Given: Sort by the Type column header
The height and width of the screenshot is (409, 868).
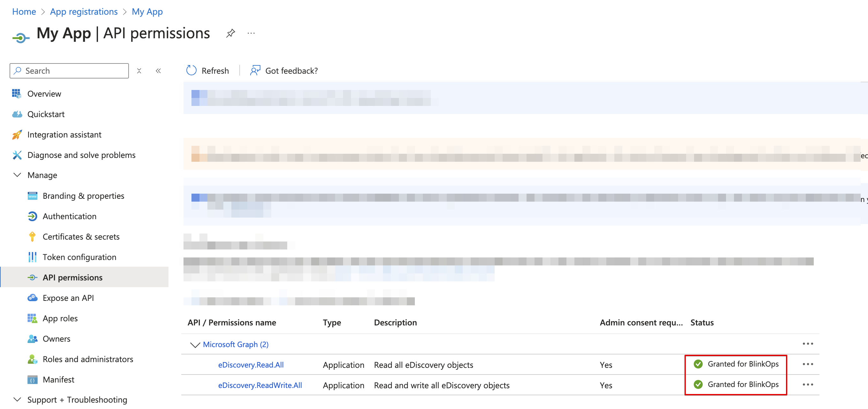Looking at the screenshot, I should click(332, 323).
